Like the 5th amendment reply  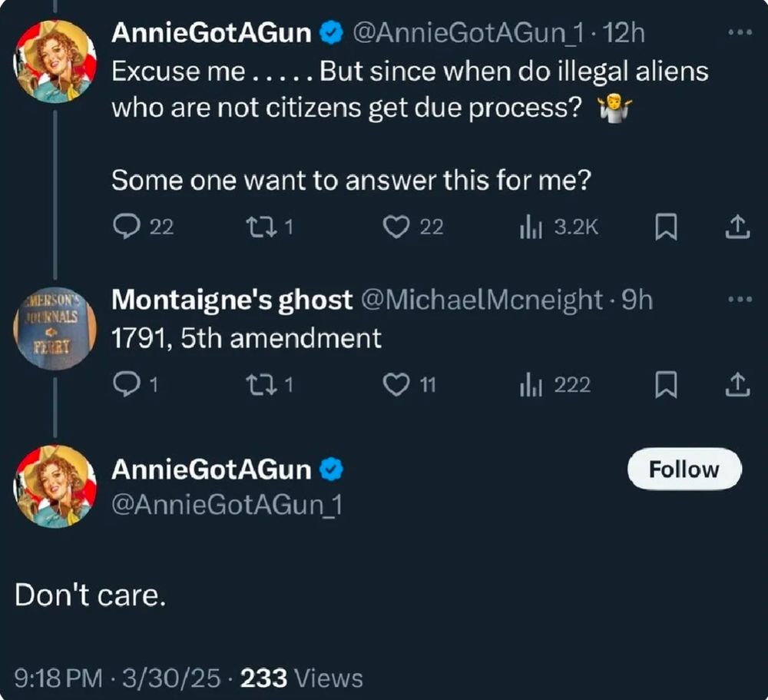click(x=396, y=385)
